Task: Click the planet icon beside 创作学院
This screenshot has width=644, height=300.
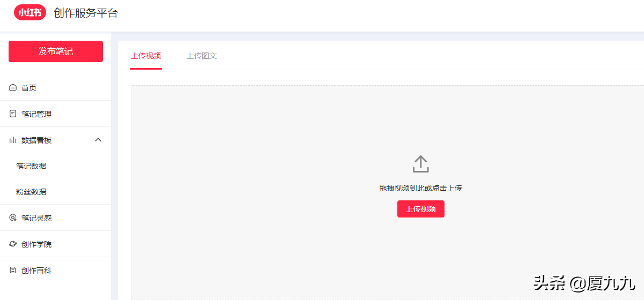Action: tap(13, 244)
